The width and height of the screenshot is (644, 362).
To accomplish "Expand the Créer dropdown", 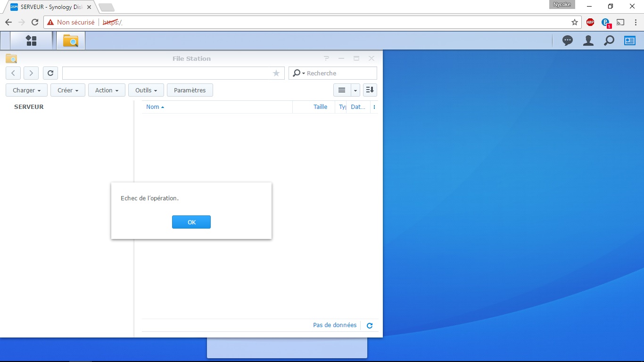I will coord(68,90).
